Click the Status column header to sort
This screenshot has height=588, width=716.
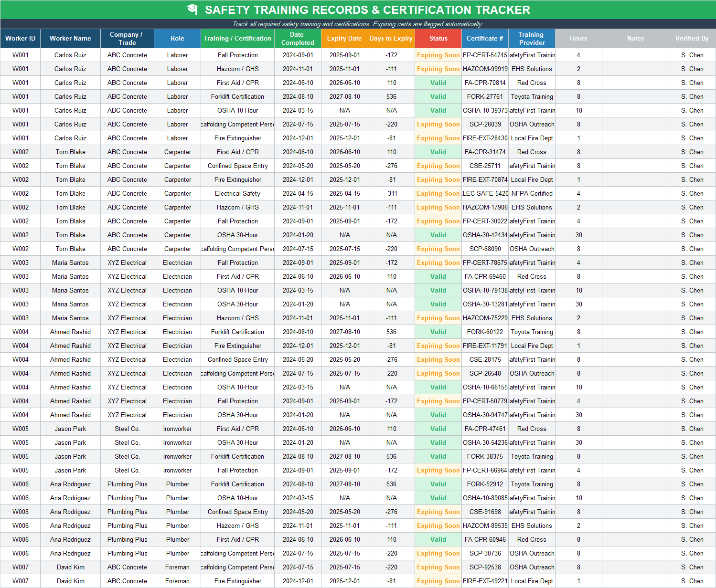[x=438, y=39]
